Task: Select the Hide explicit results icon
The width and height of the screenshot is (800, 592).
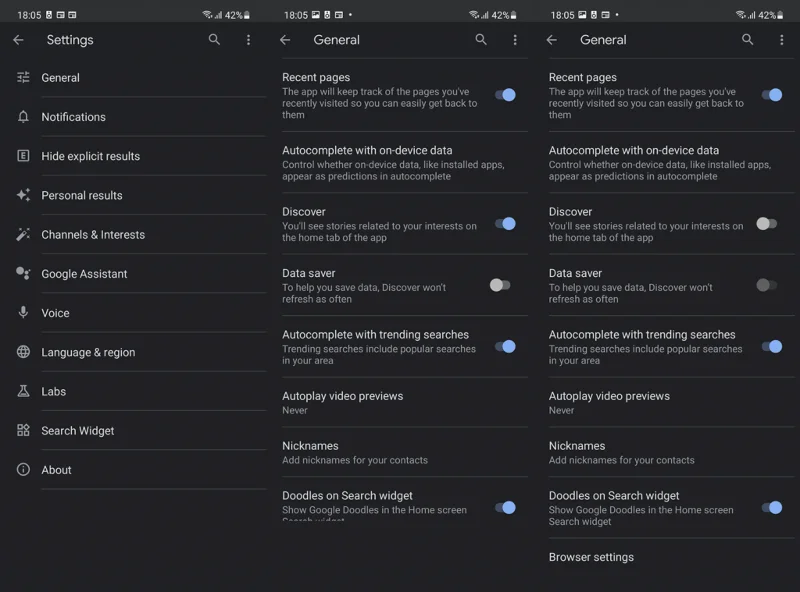Action: [x=23, y=156]
